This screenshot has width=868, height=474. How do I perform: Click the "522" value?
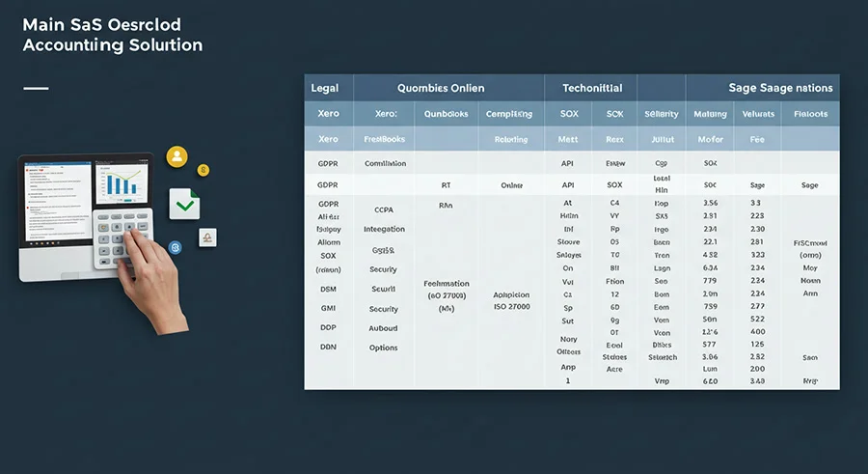757,319
